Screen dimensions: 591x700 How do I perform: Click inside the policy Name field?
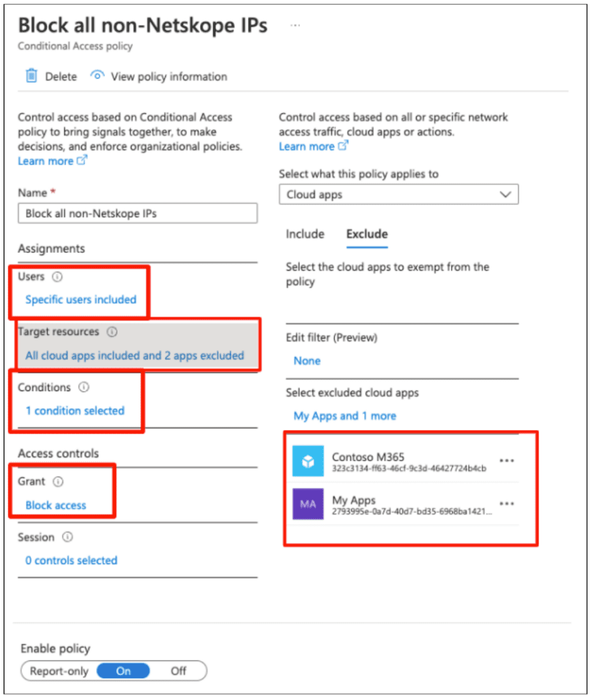coord(137,213)
